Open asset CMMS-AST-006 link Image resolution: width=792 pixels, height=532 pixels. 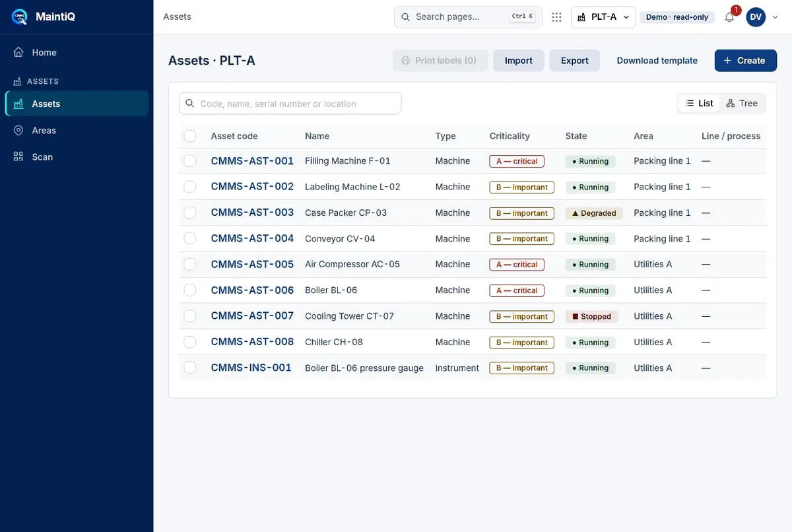[252, 290]
